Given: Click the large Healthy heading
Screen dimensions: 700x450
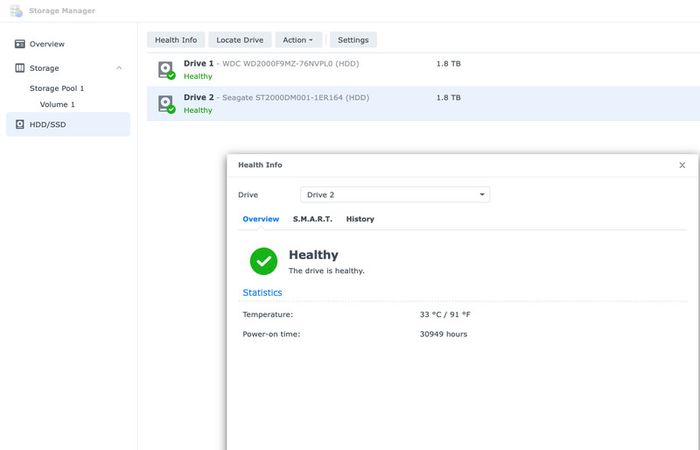Looking at the screenshot, I should click(x=313, y=254).
